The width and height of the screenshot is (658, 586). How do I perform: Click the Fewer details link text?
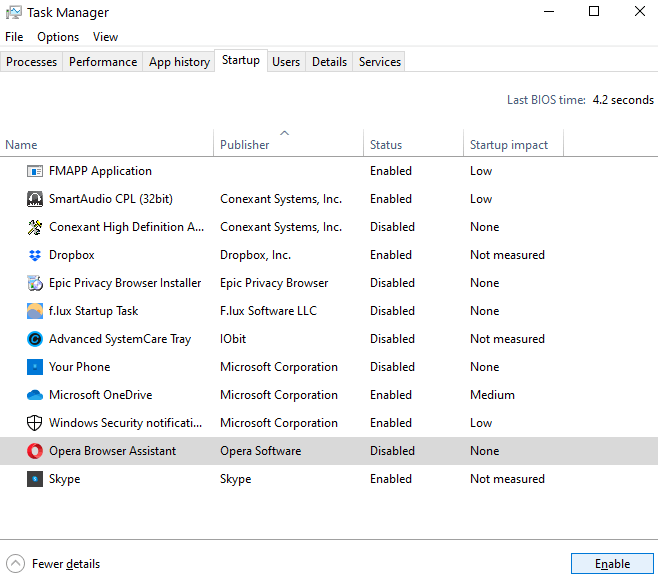(x=66, y=564)
